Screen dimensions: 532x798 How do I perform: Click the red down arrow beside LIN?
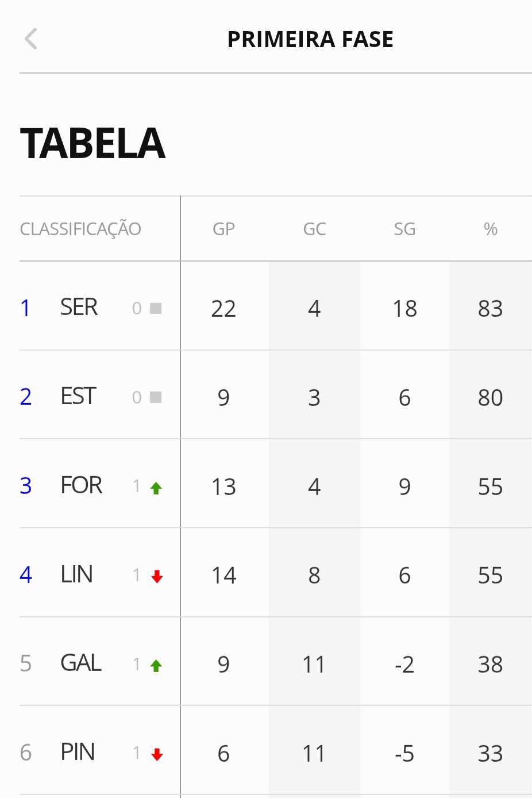157,577
